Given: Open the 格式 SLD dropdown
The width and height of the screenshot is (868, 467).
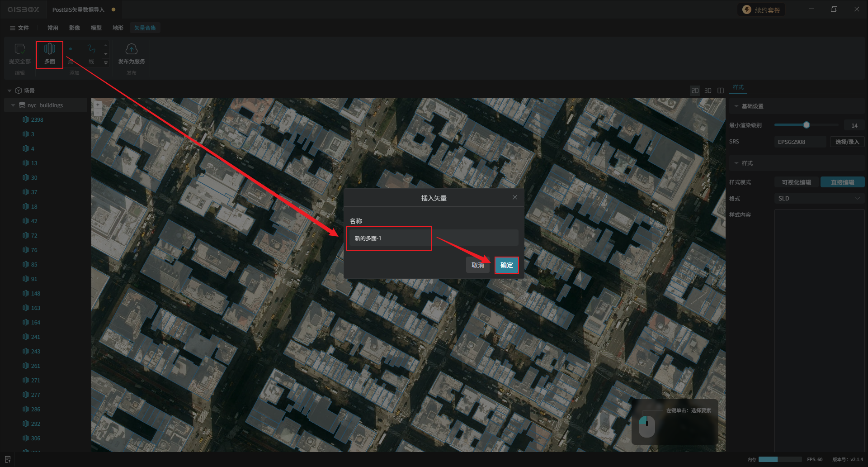Looking at the screenshot, I should pyautogui.click(x=819, y=198).
